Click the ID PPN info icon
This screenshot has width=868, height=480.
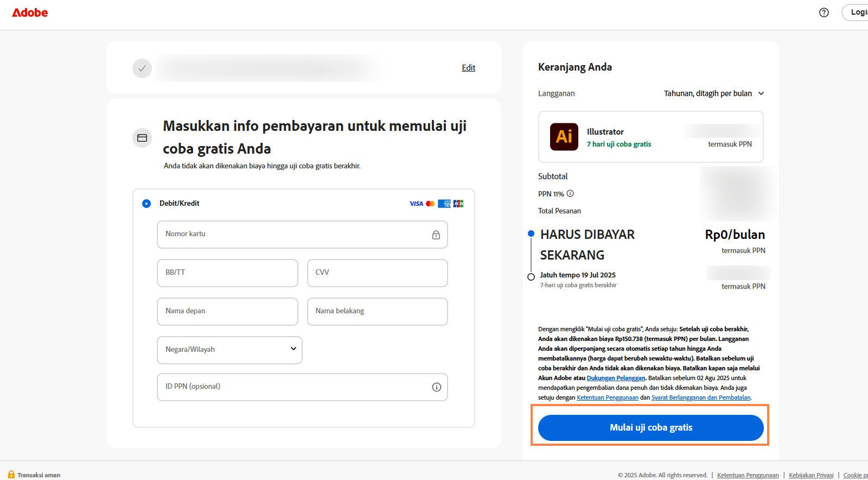436,387
